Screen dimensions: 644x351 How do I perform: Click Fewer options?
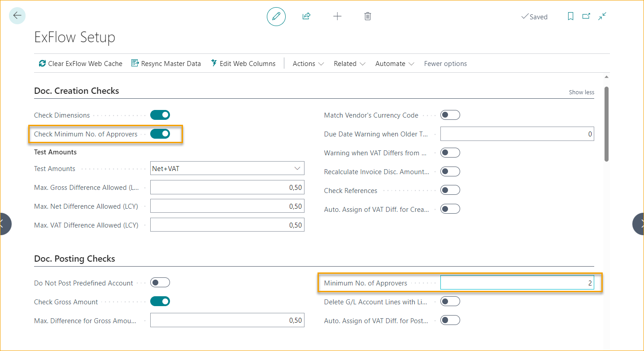click(445, 64)
